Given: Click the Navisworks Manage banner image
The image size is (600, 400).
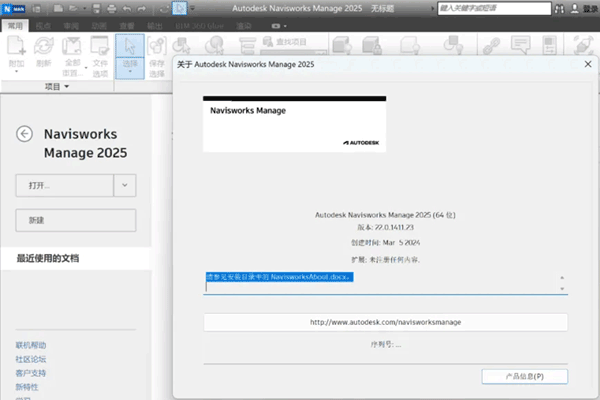Looking at the screenshot, I should click(x=294, y=124).
